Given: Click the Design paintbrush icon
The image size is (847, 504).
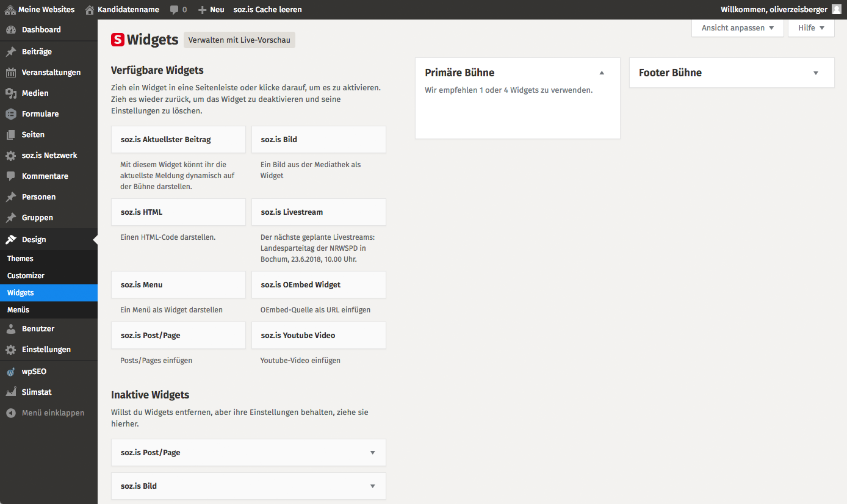Looking at the screenshot, I should coord(11,240).
